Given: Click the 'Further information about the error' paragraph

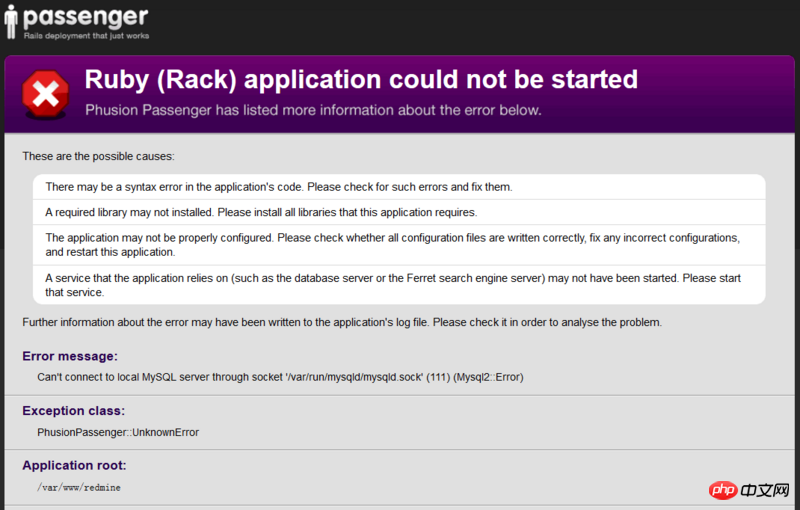Looking at the screenshot, I should click(342, 322).
